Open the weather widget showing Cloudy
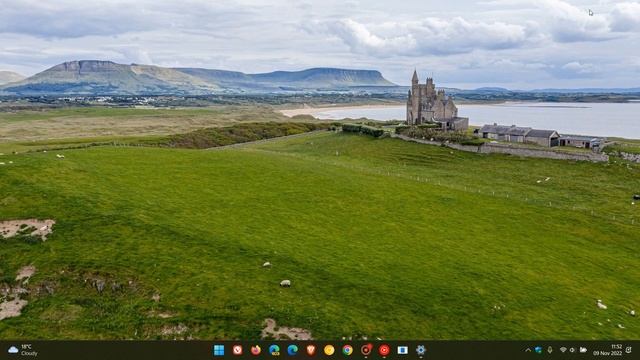 (23, 350)
